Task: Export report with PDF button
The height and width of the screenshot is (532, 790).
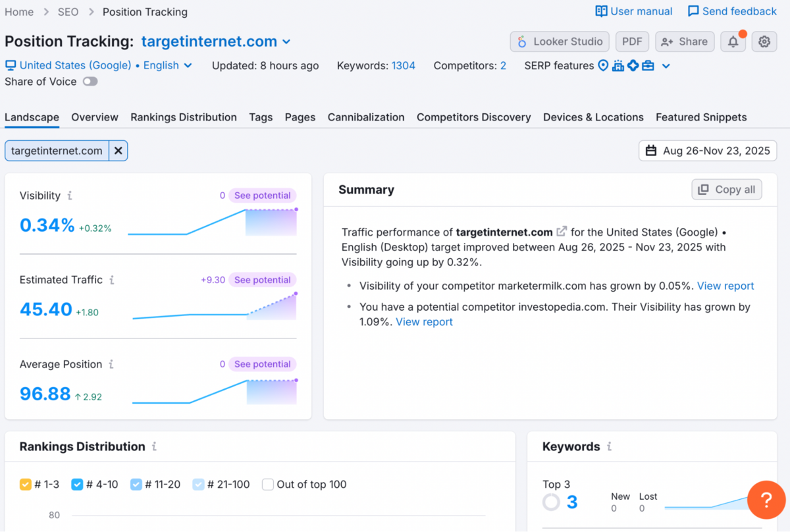Action: 632,41
